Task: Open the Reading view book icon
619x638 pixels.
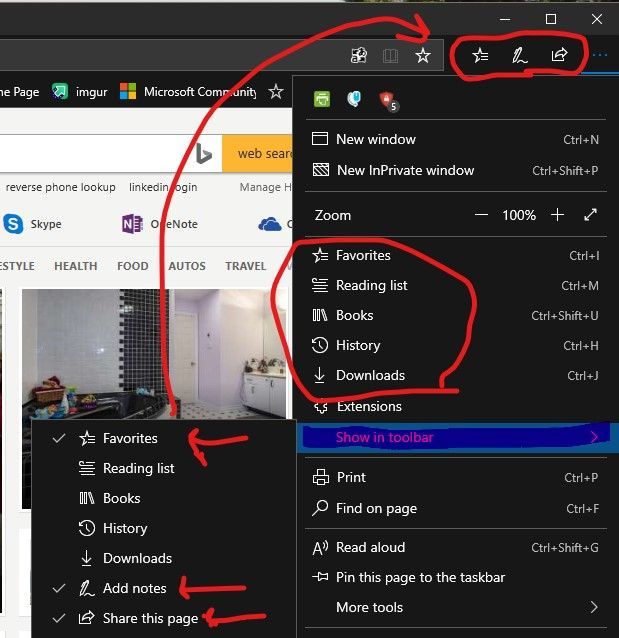Action: pyautogui.click(x=390, y=56)
